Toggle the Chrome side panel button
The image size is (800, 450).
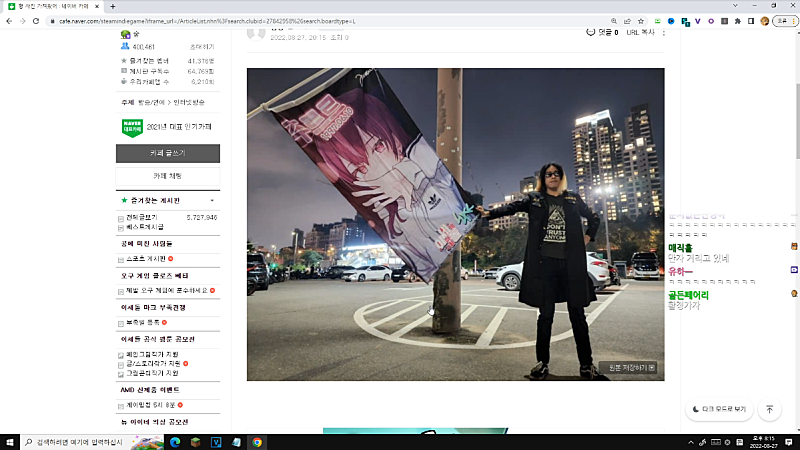751,21
